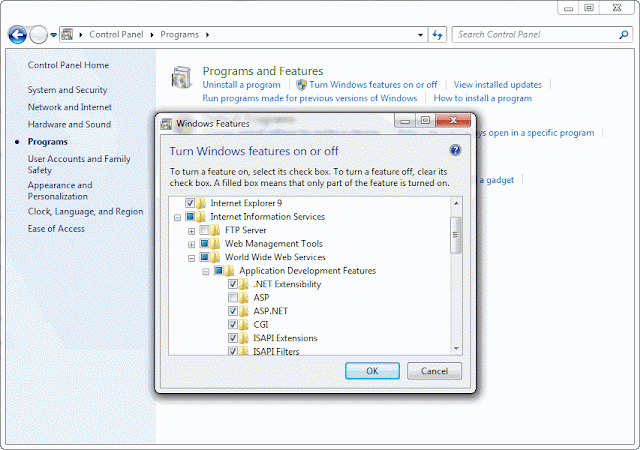Click the Programs breadcrumb in address bar
Image resolution: width=640 pixels, height=450 pixels.
click(x=179, y=35)
